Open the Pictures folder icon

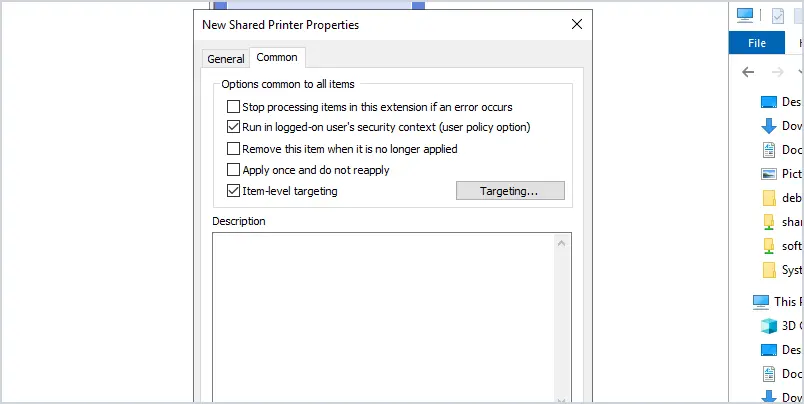(769, 174)
